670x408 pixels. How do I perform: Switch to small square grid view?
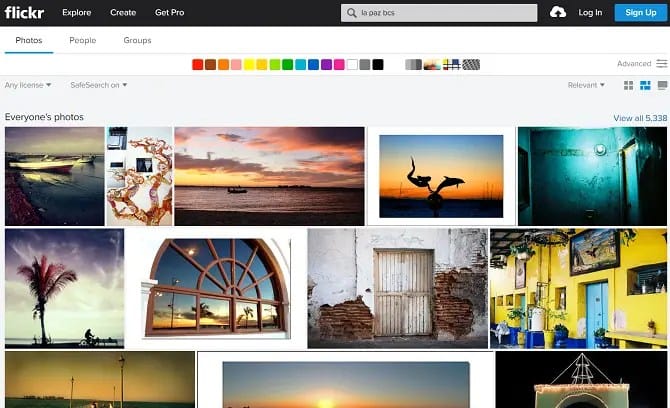629,85
